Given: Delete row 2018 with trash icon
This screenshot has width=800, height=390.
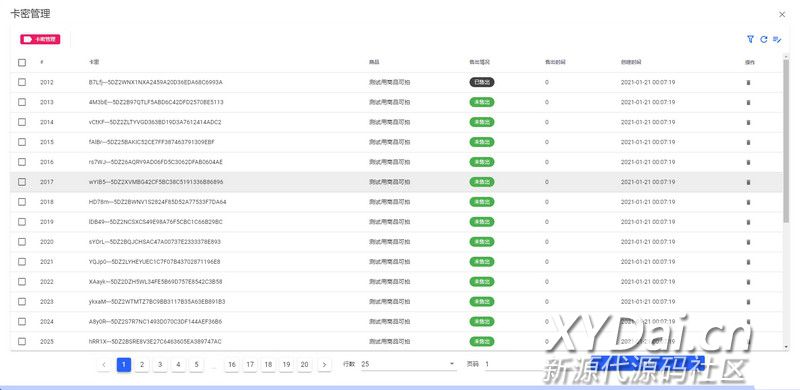Looking at the screenshot, I should [748, 202].
